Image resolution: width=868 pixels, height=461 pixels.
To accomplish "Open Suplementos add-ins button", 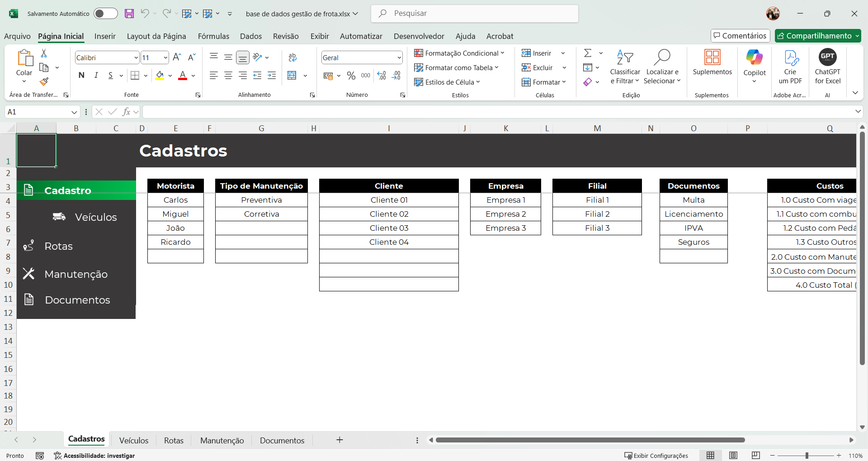I will (x=712, y=63).
